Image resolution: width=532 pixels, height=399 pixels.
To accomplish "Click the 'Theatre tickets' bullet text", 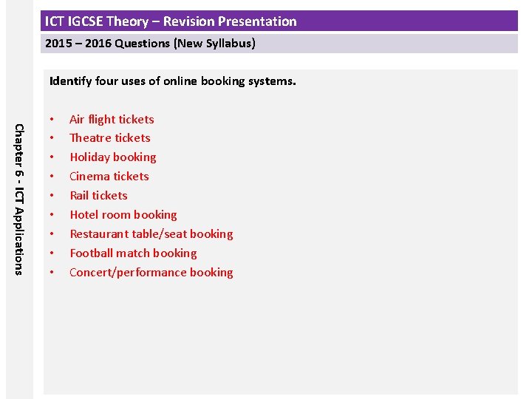I will (109, 138).
